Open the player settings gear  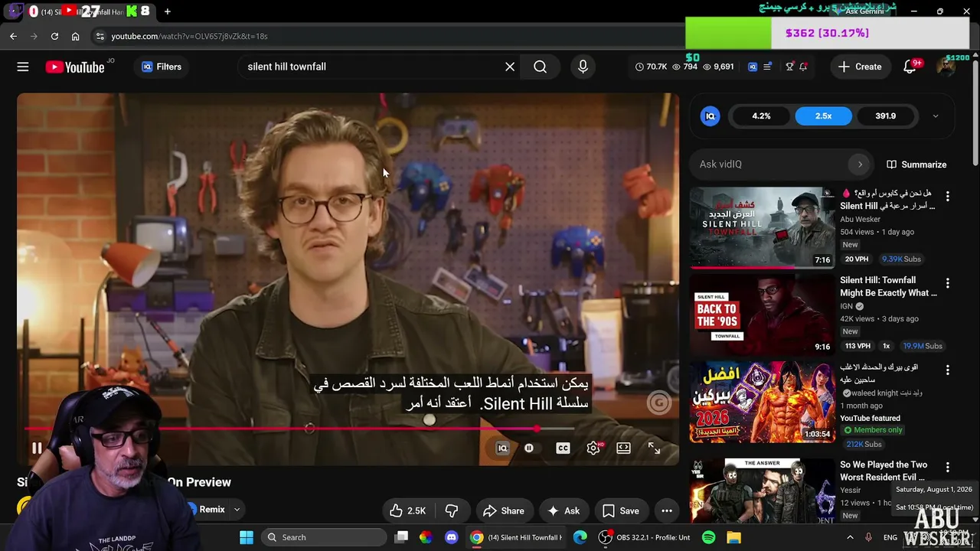click(593, 448)
